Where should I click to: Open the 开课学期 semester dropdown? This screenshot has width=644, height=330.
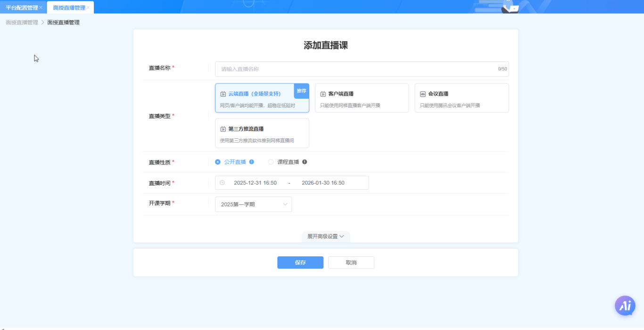253,204
